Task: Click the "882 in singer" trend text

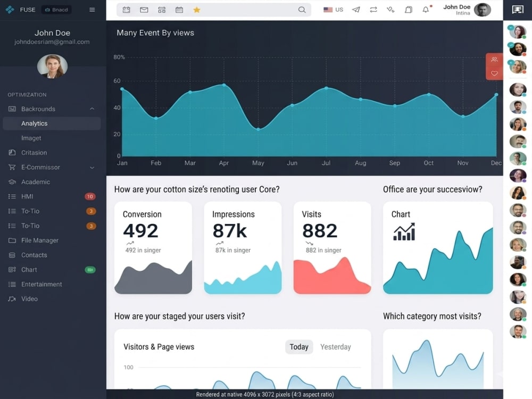Action: point(323,250)
